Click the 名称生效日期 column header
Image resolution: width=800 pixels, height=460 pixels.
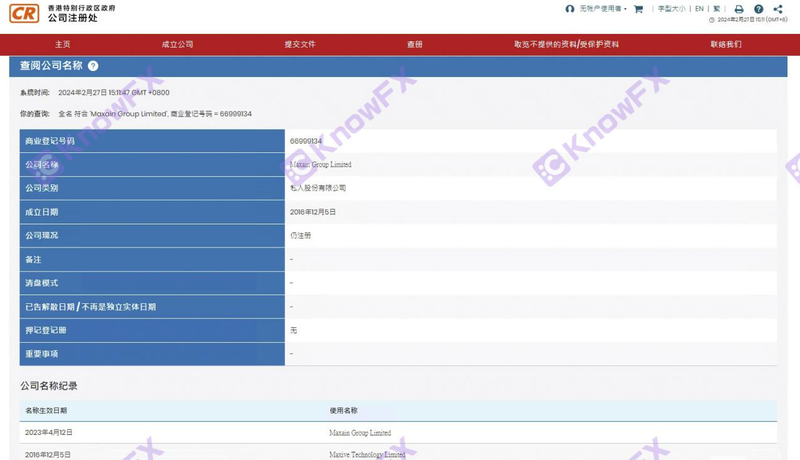pyautogui.click(x=46, y=410)
